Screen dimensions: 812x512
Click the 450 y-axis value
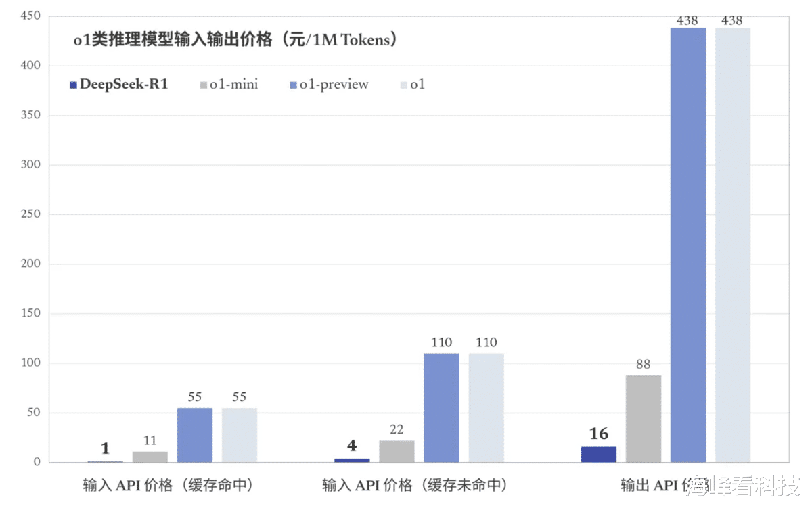(x=30, y=16)
